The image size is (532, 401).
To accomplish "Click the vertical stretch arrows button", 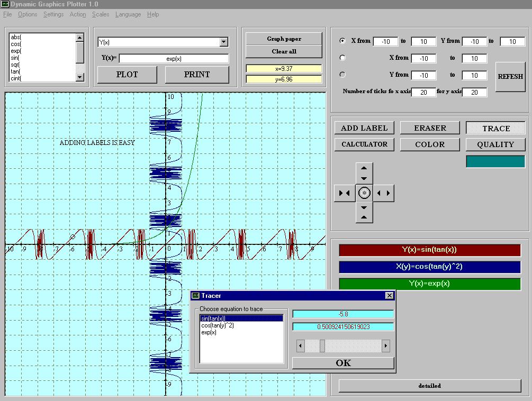I will (x=364, y=173).
